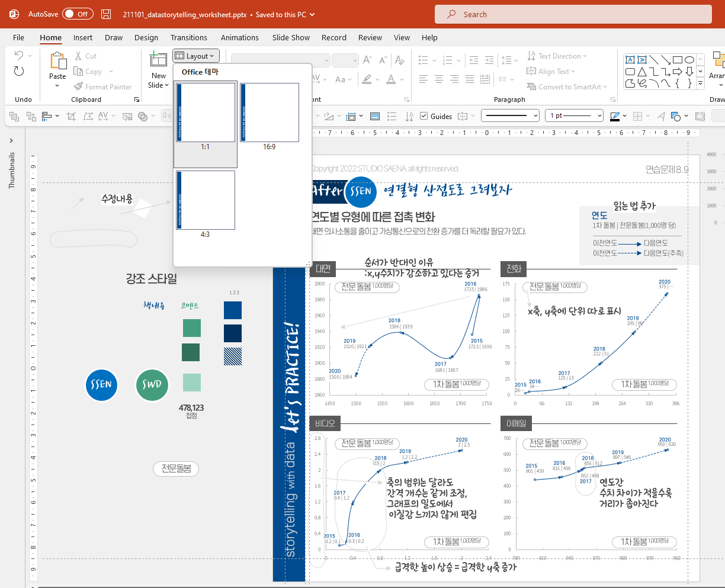Select the Arrow line shape

coord(666,60)
